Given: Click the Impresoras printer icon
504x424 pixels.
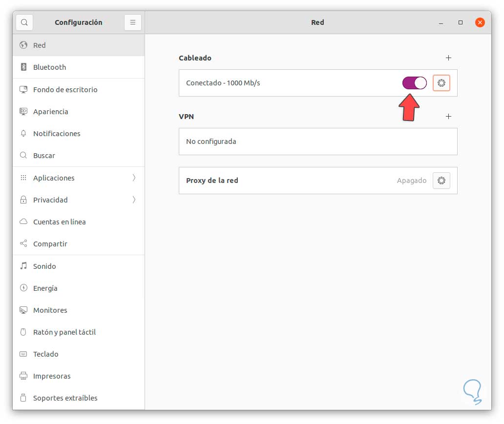Looking at the screenshot, I should (23, 376).
